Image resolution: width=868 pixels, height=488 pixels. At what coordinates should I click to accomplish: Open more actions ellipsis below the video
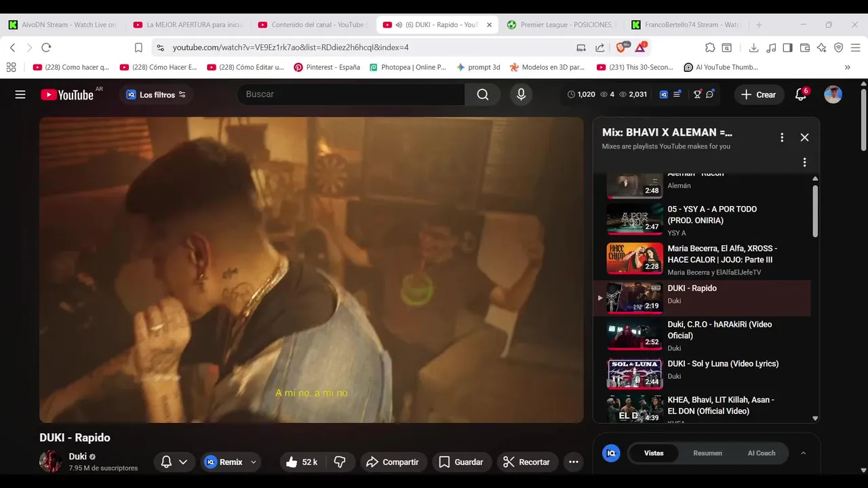point(573,462)
